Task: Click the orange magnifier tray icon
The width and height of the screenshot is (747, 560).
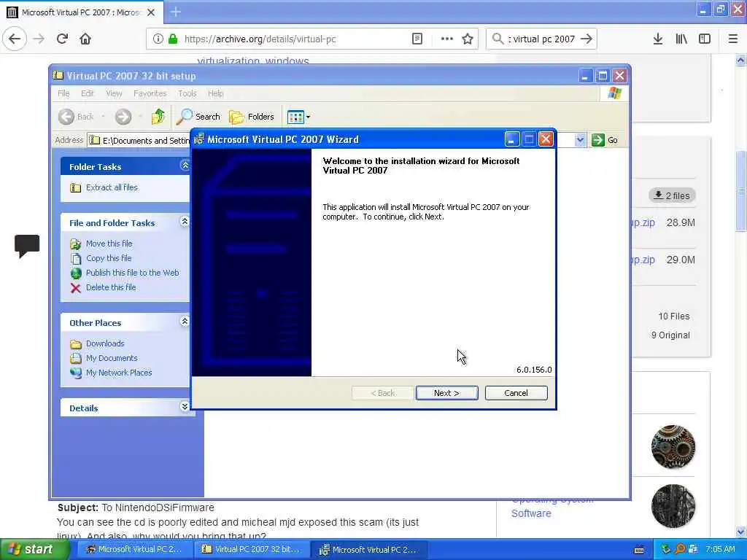Action: tap(679, 550)
